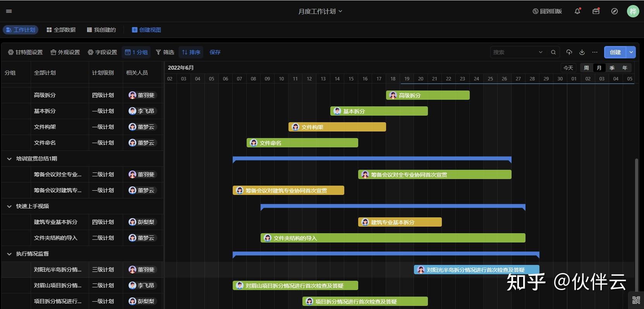This screenshot has height=309, width=644.
Task: Switch timeline scale to 年 (year)
Action: coord(625,68)
